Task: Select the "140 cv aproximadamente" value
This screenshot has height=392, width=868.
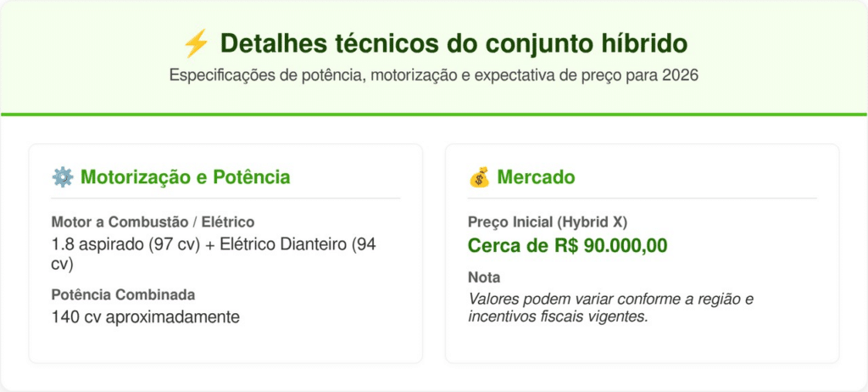Action: point(145,317)
